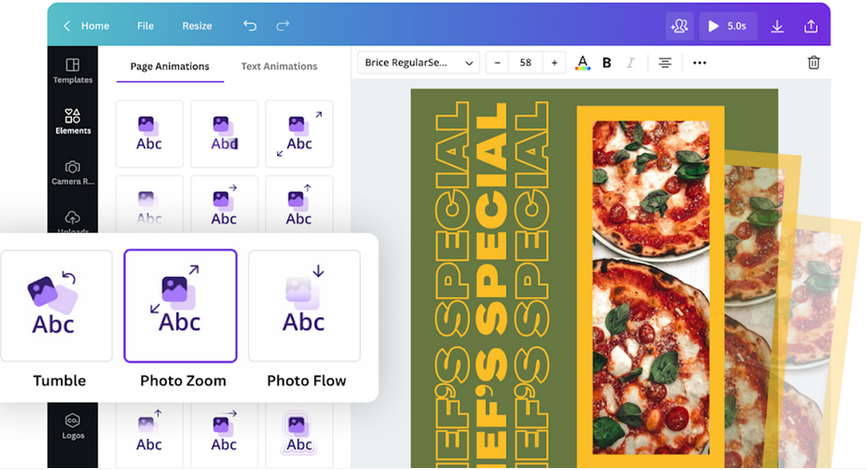The image size is (867, 470).
Task: Open the Camera Roll sidebar panel
Action: (72, 173)
